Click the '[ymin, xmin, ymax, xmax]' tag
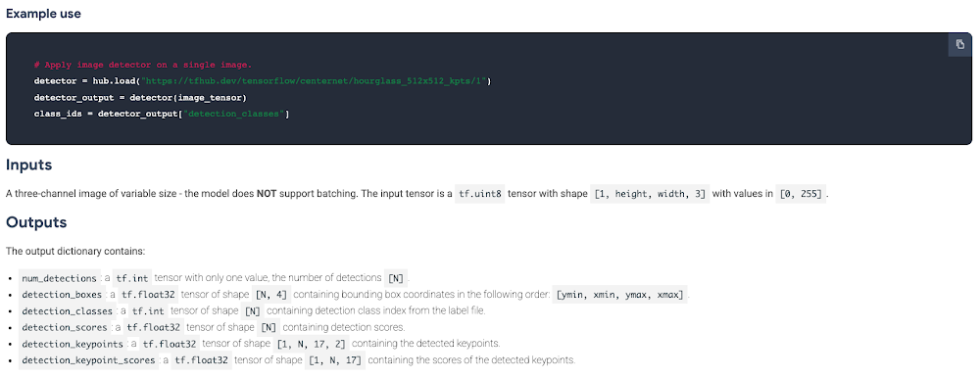Viewport: 980px width, 379px height. pos(620,294)
